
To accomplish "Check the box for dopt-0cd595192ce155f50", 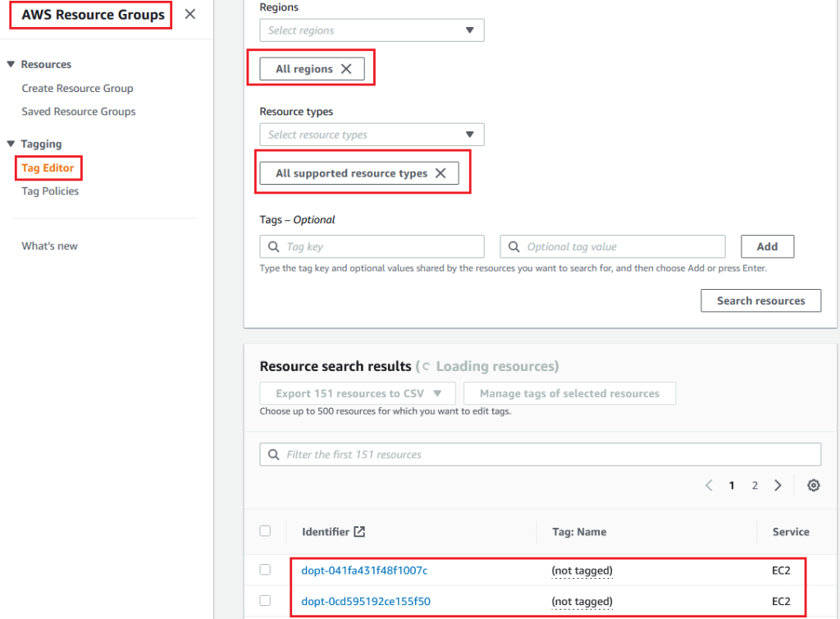I will [265, 602].
